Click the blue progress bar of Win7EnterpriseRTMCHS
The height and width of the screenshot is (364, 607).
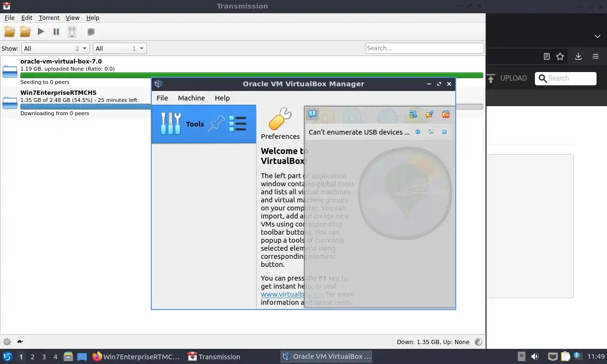85,107
